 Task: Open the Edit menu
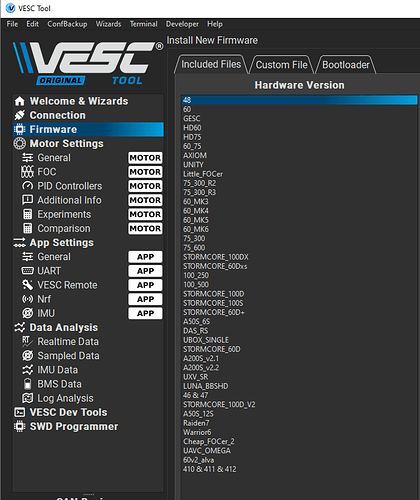(x=33, y=24)
